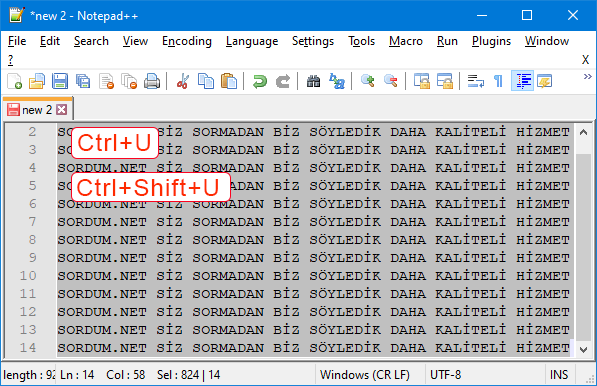Toggle Word Wrap toolbar icon

[476, 81]
